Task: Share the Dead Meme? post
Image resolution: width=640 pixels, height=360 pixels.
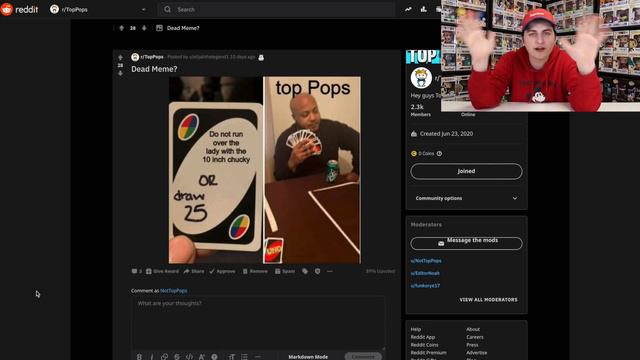Action: click(x=194, y=271)
